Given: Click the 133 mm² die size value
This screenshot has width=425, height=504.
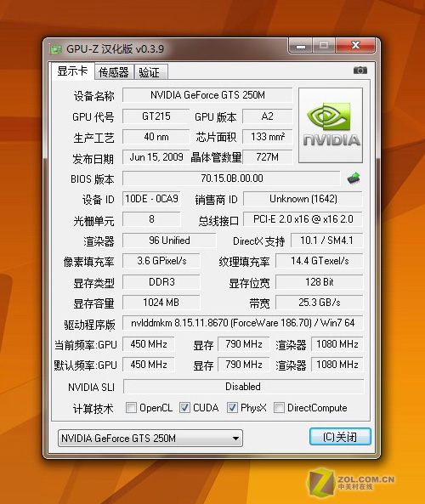Looking at the screenshot, I should tap(268, 137).
